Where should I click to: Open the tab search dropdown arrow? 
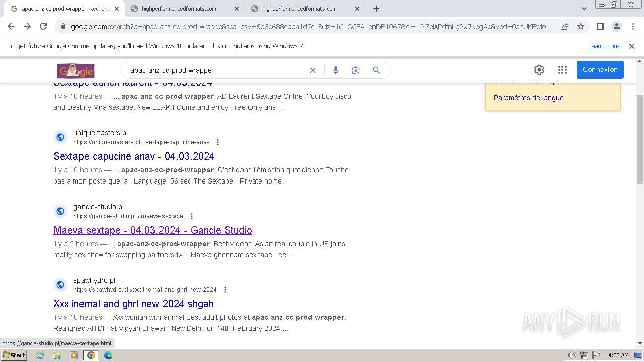[x=584, y=9]
